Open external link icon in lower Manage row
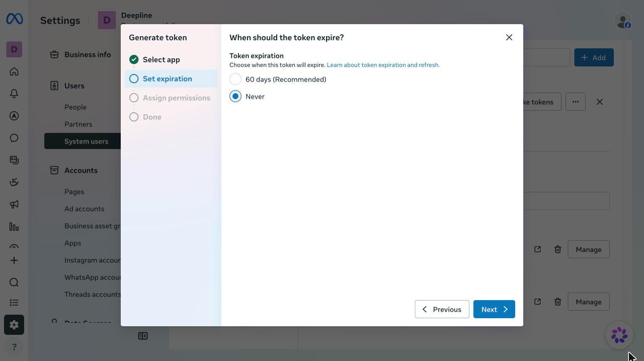This screenshot has width=644, height=361. tap(537, 302)
